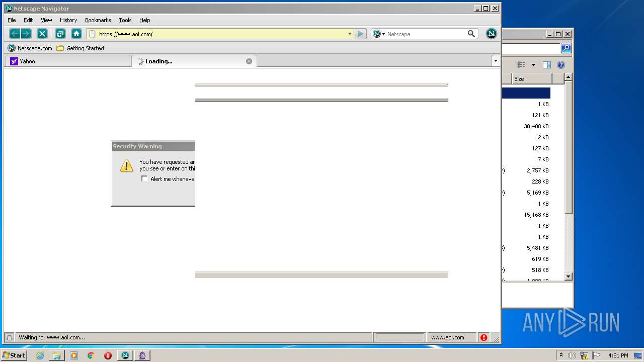This screenshot has width=644, height=362.
Task: Open the Bookmarks menu
Action: (98, 20)
